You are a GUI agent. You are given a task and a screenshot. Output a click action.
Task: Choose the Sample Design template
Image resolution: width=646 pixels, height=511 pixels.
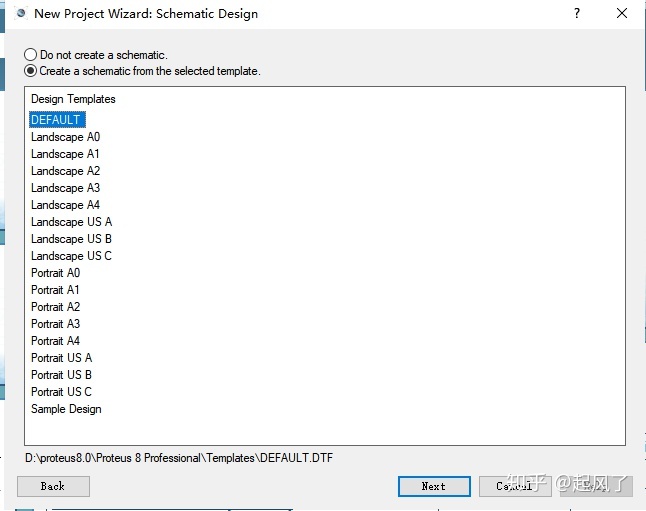66,409
